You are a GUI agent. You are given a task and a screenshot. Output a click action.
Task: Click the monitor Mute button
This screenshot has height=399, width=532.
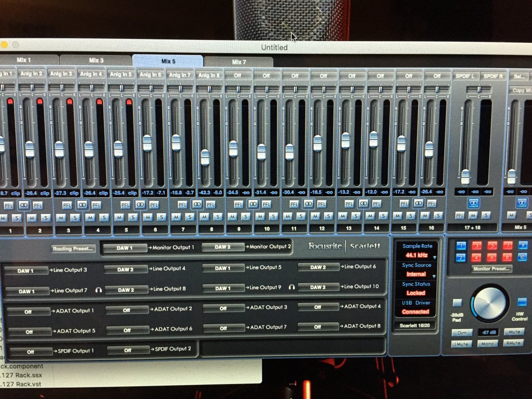click(514, 332)
